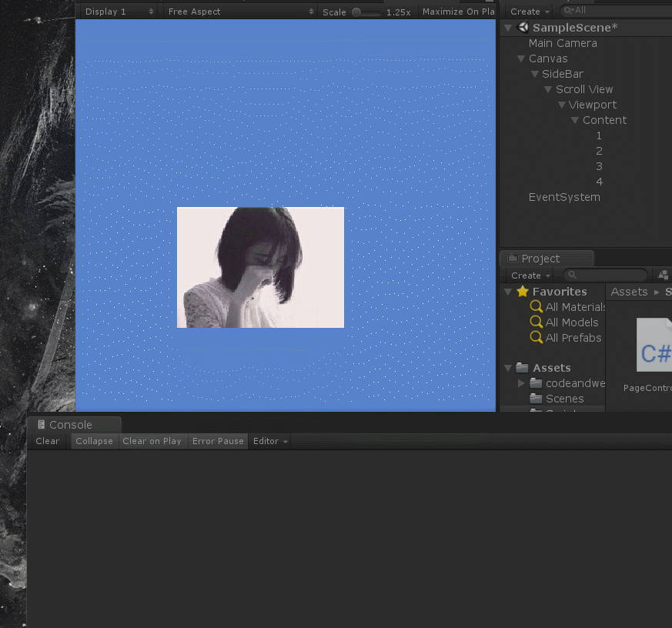
Task: Switch to the Project tab
Action: pos(547,259)
